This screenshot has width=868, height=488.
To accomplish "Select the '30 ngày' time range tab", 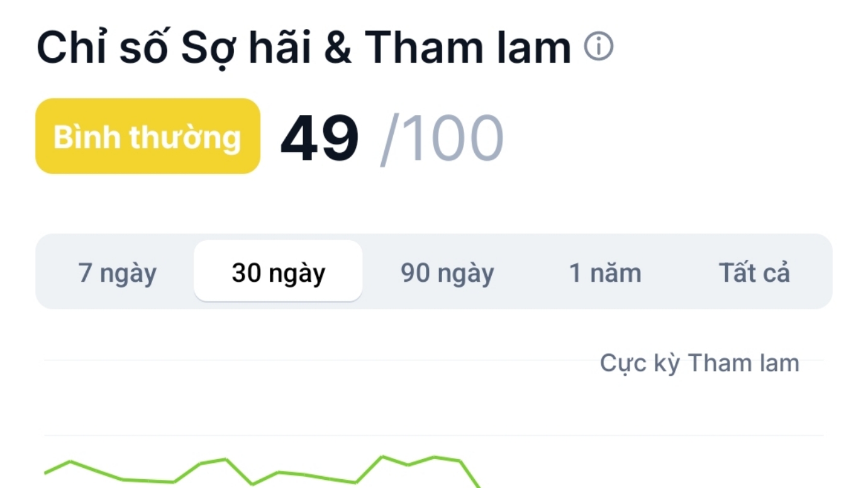I will 278,273.
